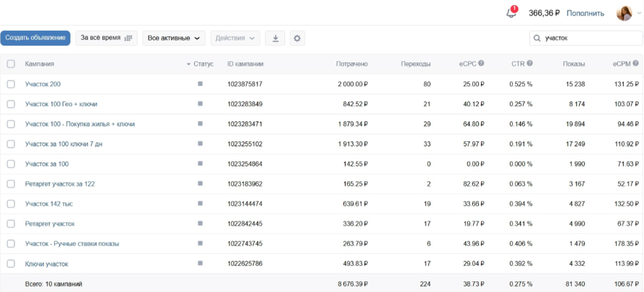Select campaign ID 1023875817

[245, 84]
